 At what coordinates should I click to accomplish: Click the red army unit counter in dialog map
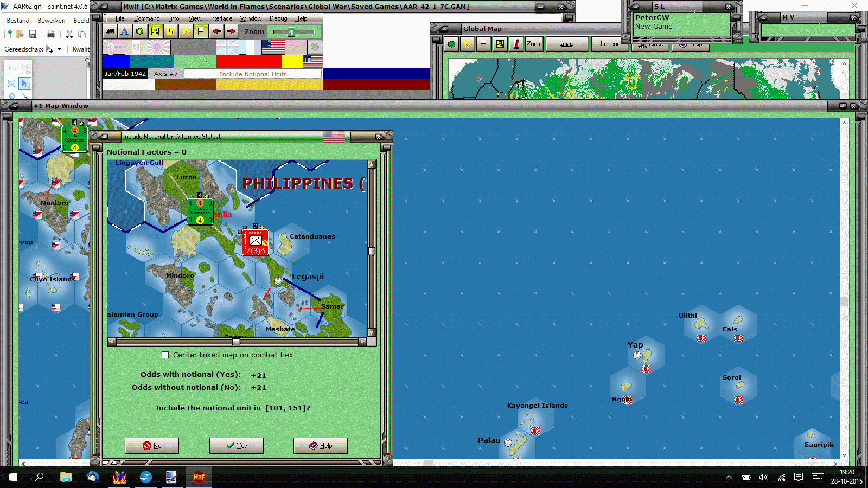(255, 242)
